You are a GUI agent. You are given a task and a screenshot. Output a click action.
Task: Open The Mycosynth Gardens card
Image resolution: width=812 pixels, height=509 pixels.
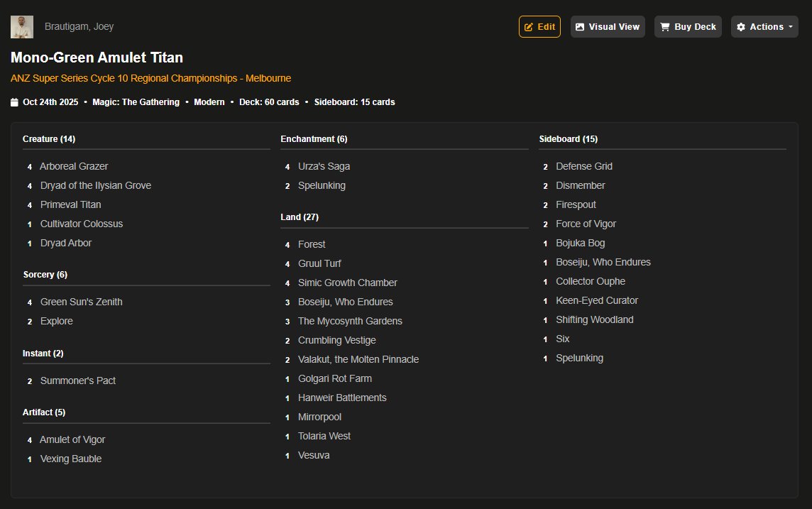[350, 321]
